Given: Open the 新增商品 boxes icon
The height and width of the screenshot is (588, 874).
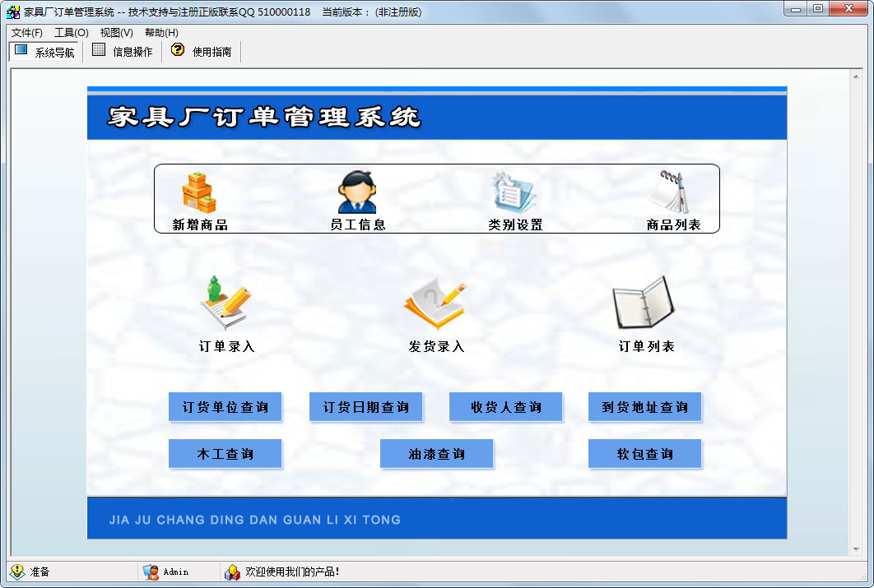Looking at the screenshot, I should click(199, 192).
